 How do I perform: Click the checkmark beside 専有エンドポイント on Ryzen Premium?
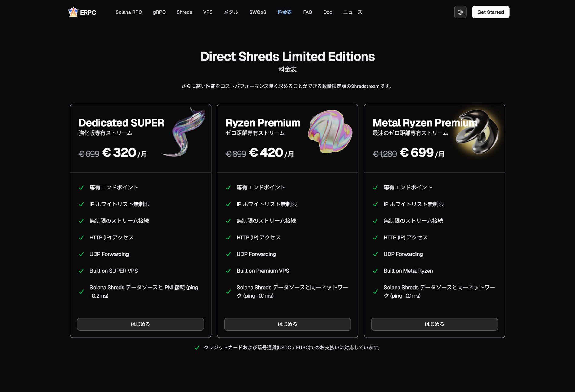228,188
